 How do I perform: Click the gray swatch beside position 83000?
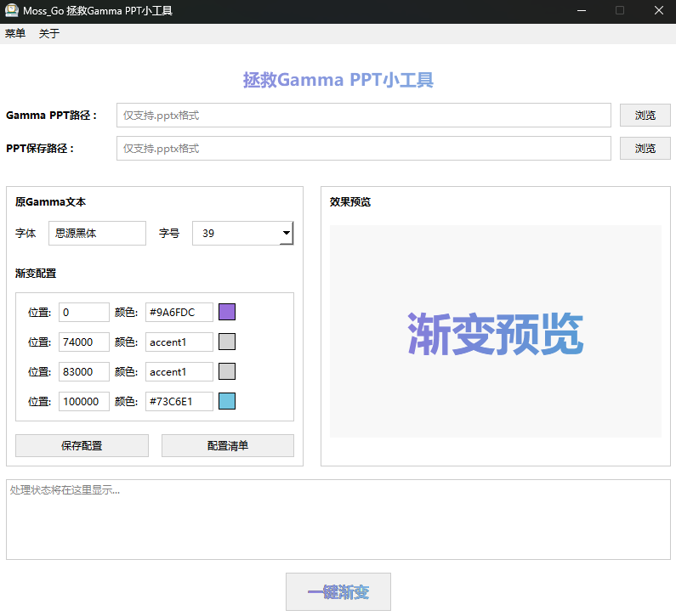(227, 372)
